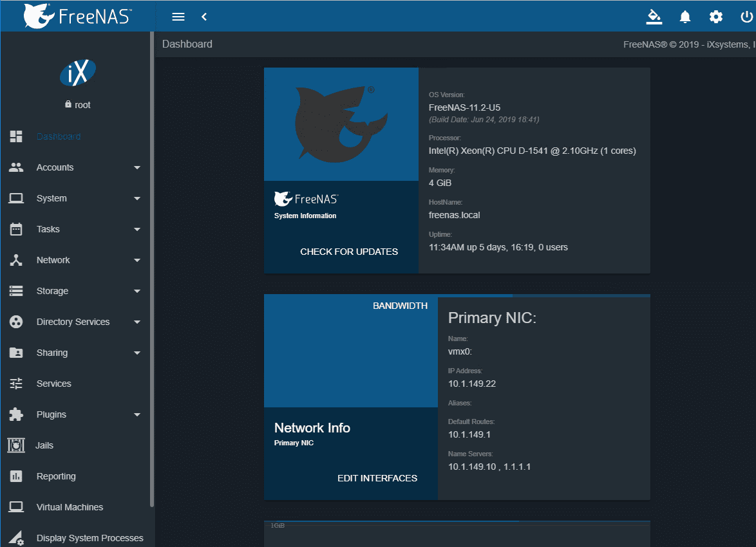The width and height of the screenshot is (756, 547).
Task: Expand the Plugins menu arrow
Action: pos(137,414)
